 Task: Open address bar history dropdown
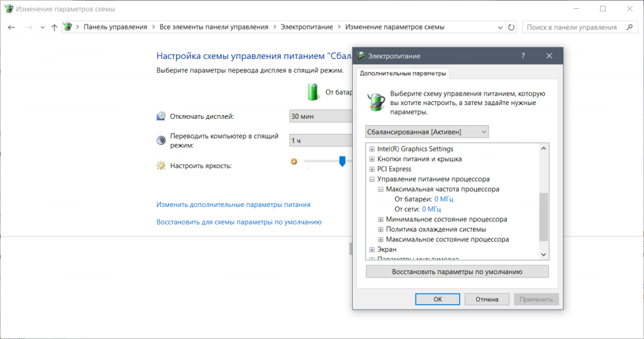tap(500, 28)
